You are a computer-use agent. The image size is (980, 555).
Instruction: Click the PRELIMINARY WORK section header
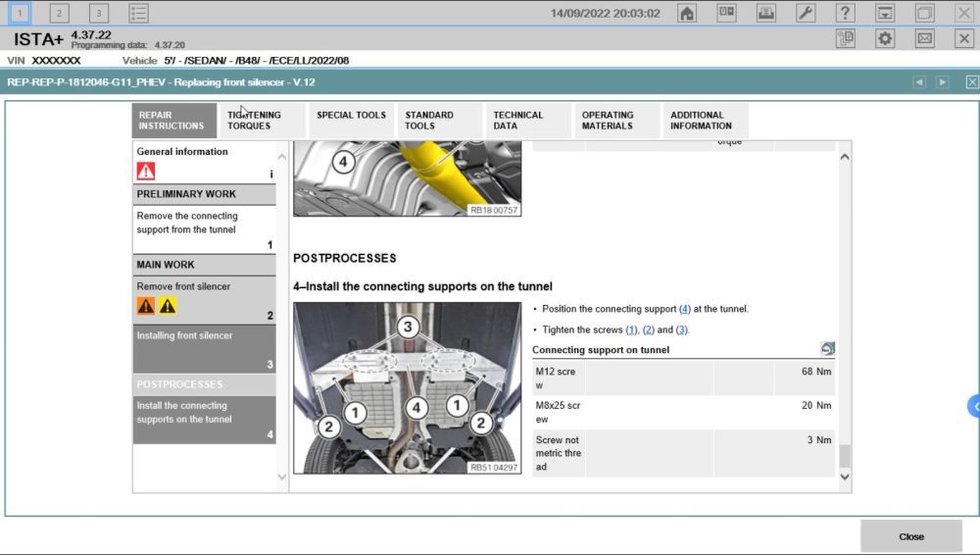204,194
